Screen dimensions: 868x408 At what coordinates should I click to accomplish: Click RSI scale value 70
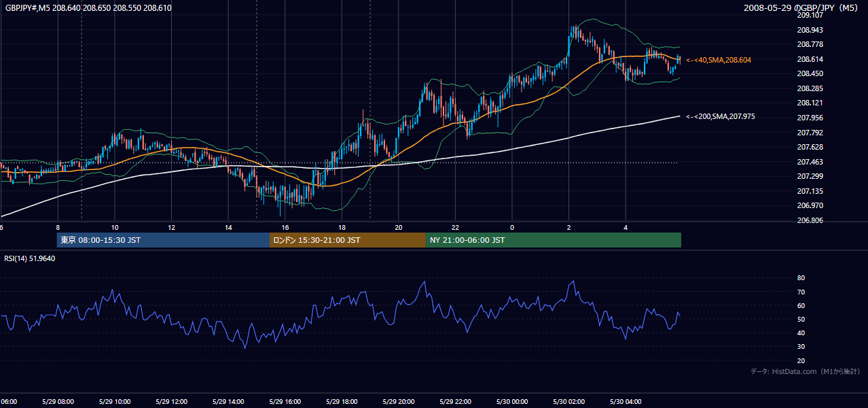[x=801, y=292]
